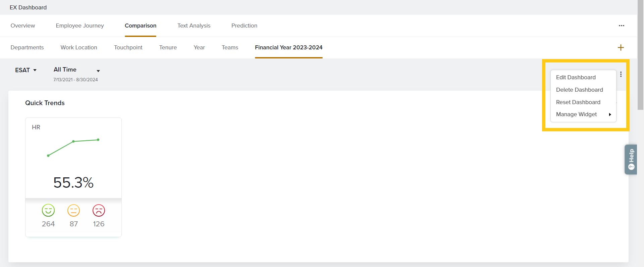Open the Text Analysis tab

pyautogui.click(x=194, y=26)
